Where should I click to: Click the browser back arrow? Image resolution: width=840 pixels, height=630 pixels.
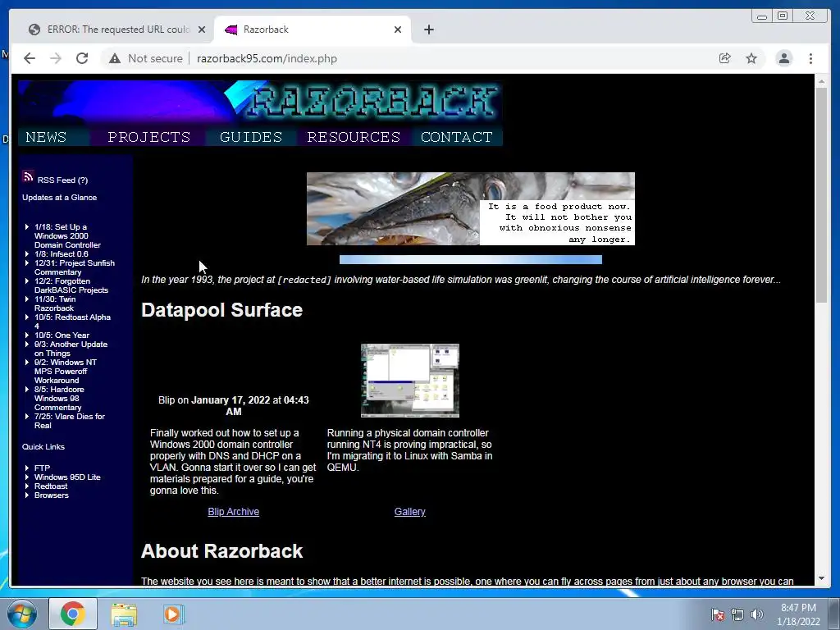click(30, 58)
